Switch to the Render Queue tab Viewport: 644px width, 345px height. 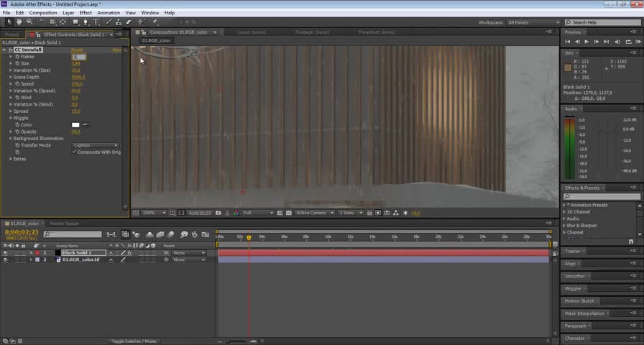(x=63, y=224)
